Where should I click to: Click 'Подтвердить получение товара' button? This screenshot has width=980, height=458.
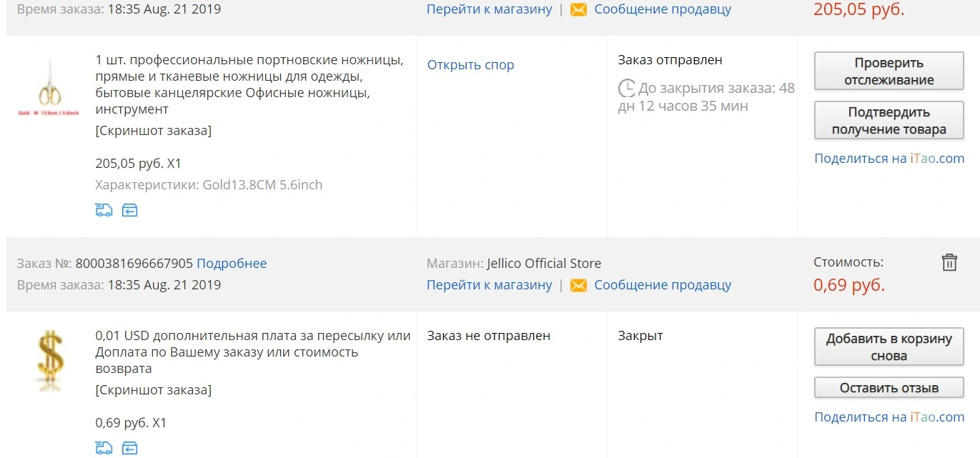tap(889, 121)
